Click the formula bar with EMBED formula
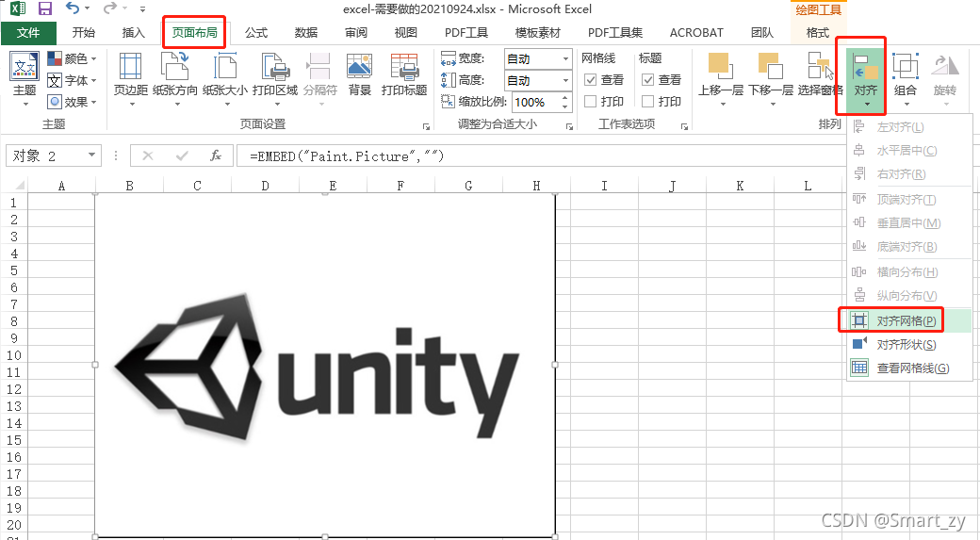The height and width of the screenshot is (540, 980). coord(541,155)
